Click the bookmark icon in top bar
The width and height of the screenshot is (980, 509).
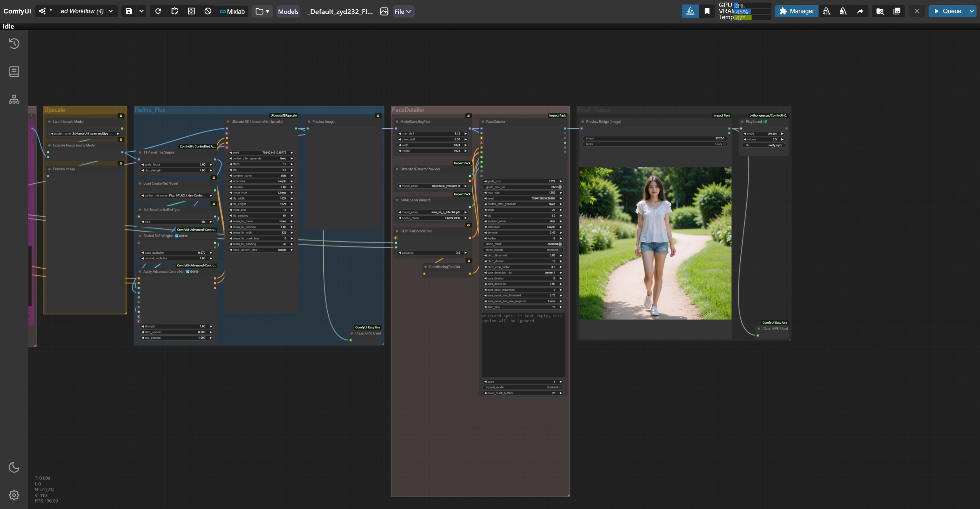pos(707,11)
